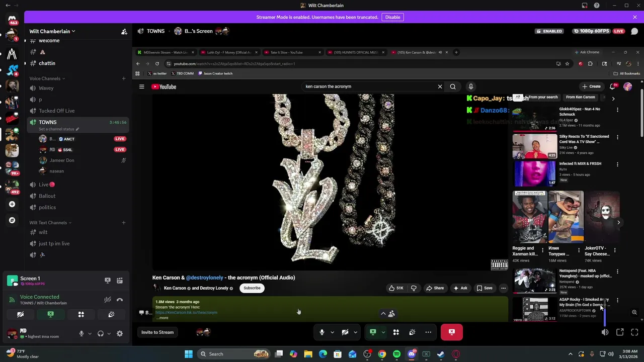Open clip icon in Screen 1 panel
This screenshot has width=644, height=362.
tap(120, 281)
